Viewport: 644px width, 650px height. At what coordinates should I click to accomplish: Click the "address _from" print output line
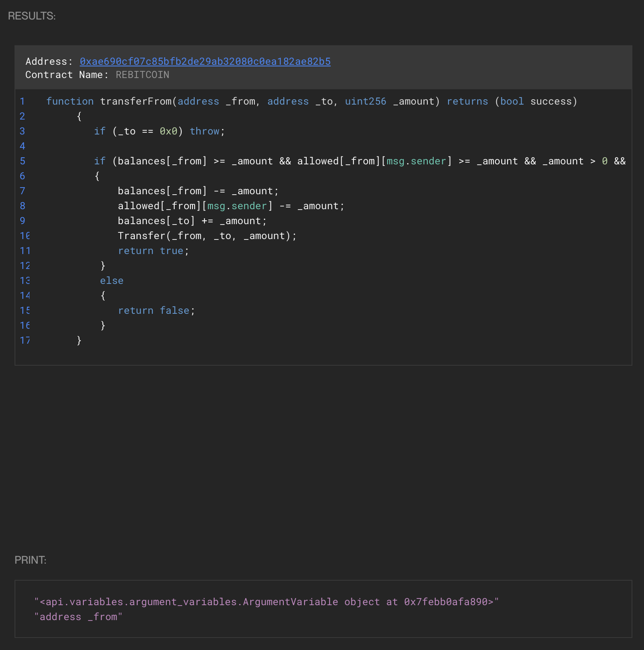(78, 617)
